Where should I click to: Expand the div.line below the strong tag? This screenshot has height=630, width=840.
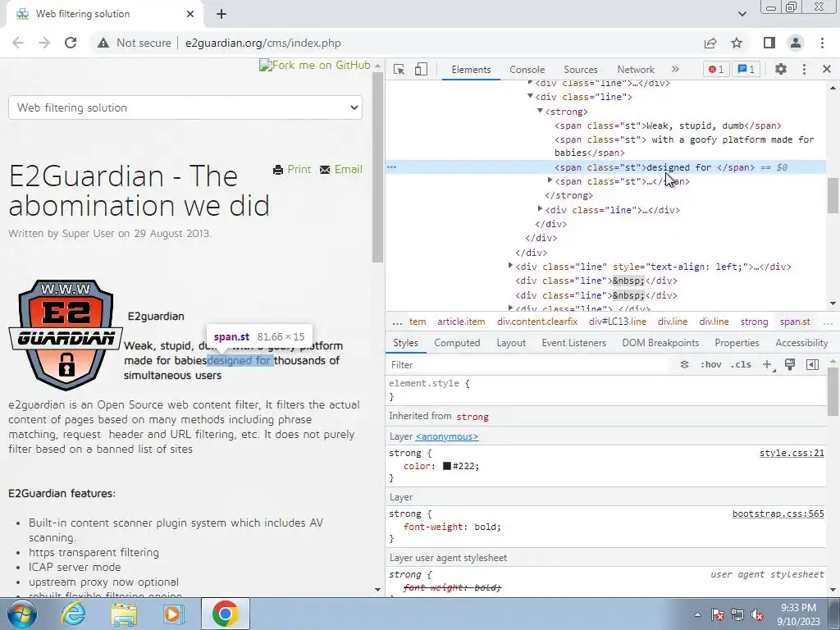tap(540, 209)
